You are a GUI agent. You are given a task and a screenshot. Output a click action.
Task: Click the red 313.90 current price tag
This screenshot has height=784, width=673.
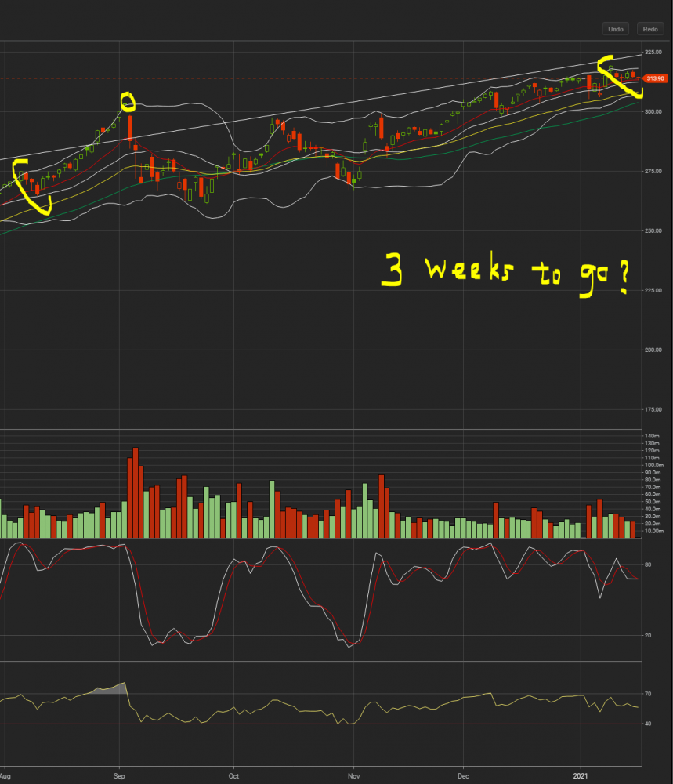point(654,78)
